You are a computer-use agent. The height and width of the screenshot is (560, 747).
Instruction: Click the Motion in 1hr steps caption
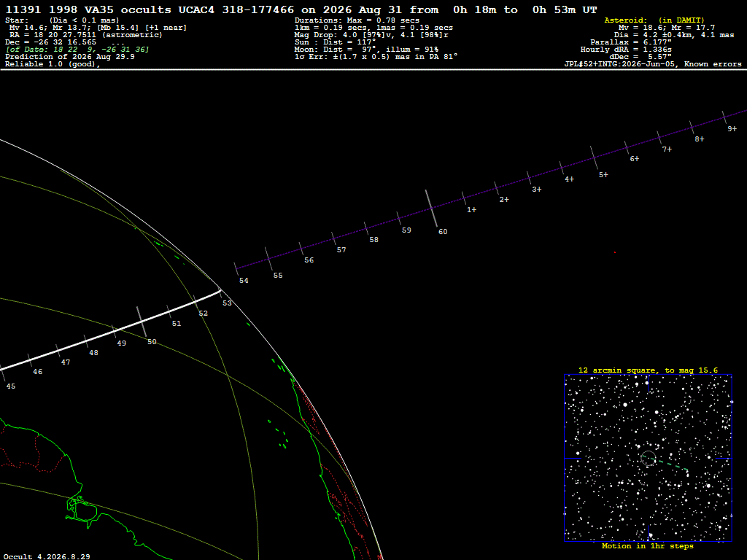point(648,545)
